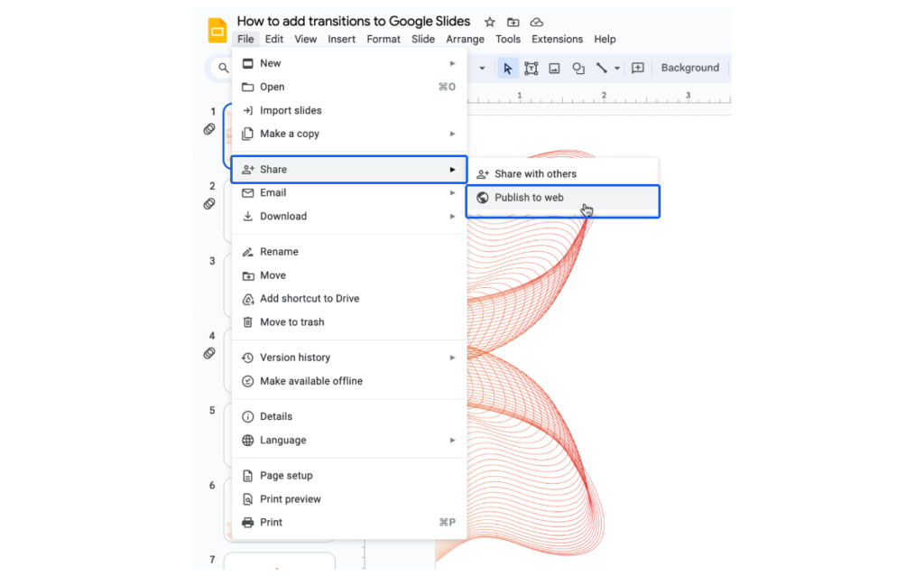Open the Tools menu

(507, 39)
